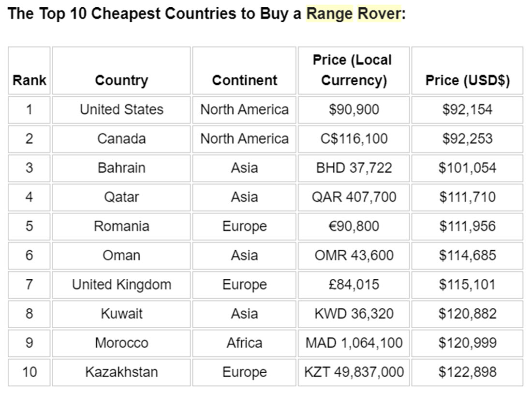Select the "Country" column header

(x=121, y=80)
